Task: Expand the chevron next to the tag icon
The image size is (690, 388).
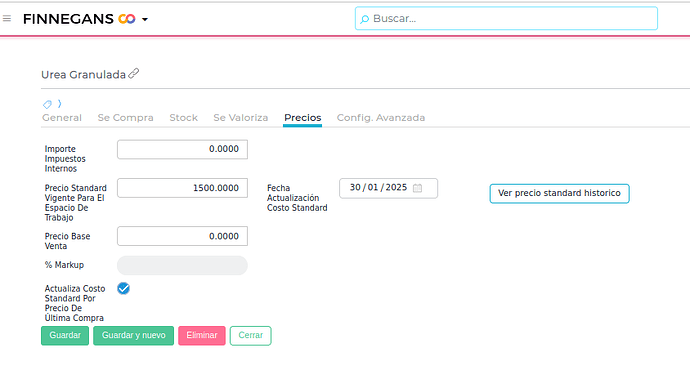Action: pyautogui.click(x=59, y=104)
